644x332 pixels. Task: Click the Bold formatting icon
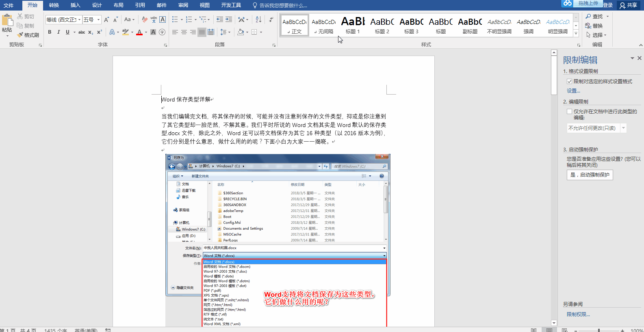50,32
